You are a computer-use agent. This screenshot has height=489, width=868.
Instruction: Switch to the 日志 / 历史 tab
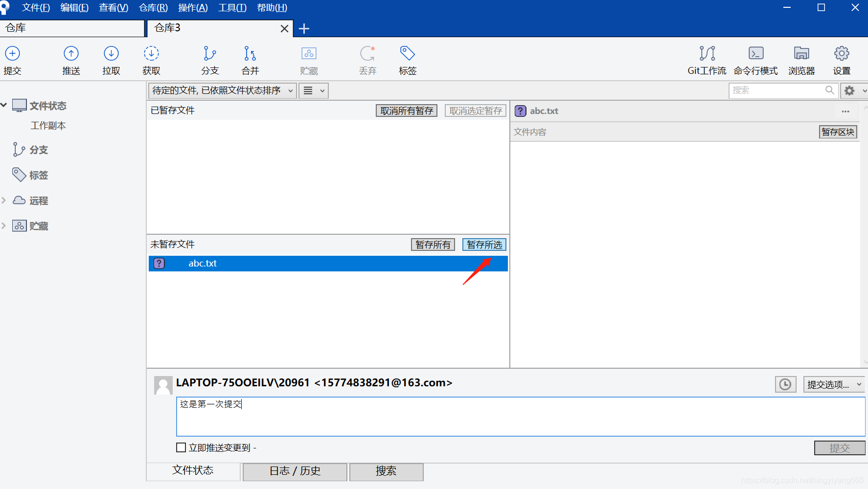(295, 471)
